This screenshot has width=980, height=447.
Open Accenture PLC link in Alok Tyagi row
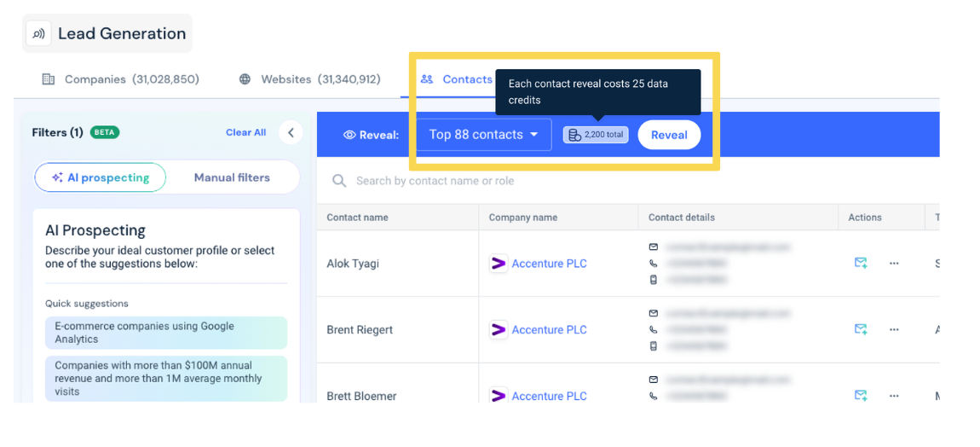[549, 264]
